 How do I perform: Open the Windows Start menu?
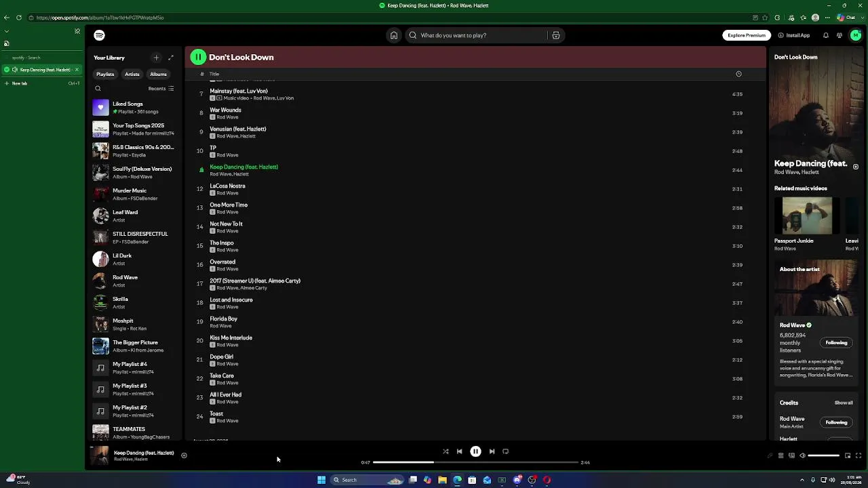[x=321, y=480]
